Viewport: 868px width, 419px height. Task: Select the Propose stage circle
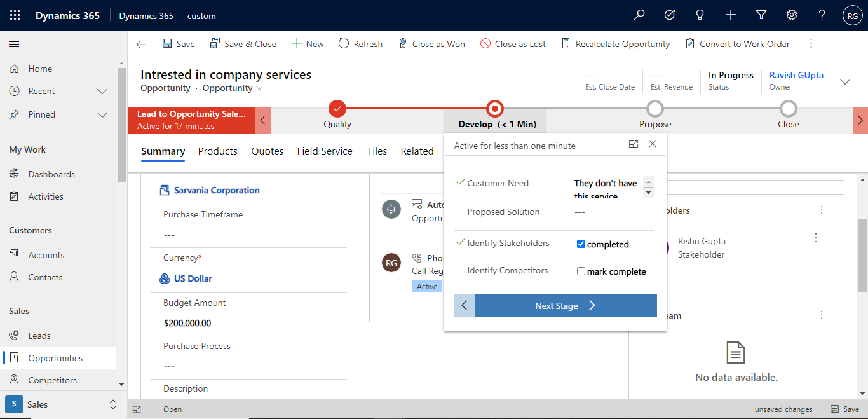tap(655, 109)
